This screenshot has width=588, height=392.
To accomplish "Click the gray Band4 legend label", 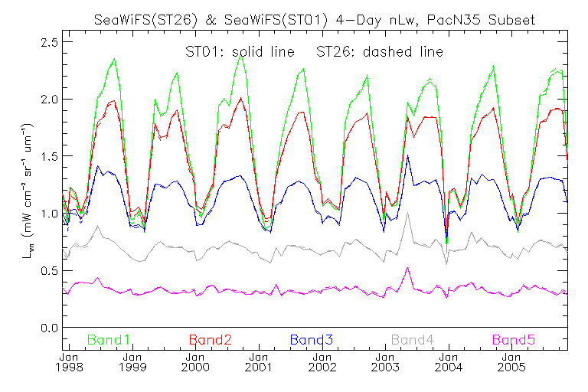I will coord(413,340).
